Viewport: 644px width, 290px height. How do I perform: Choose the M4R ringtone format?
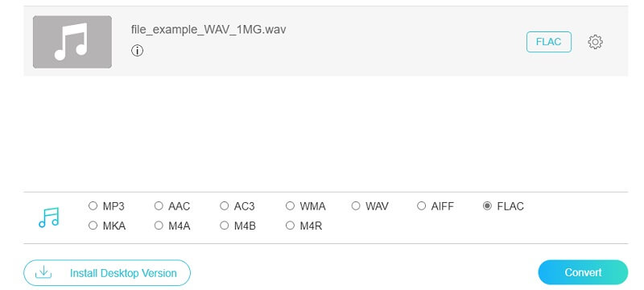tap(290, 226)
